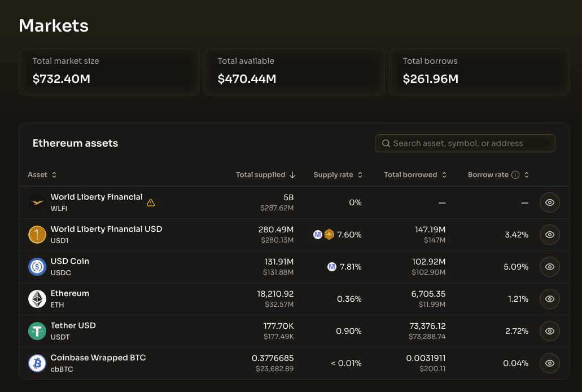This screenshot has height=392, width=582.
Task: Click the USDC coin logo
Action: point(37,267)
